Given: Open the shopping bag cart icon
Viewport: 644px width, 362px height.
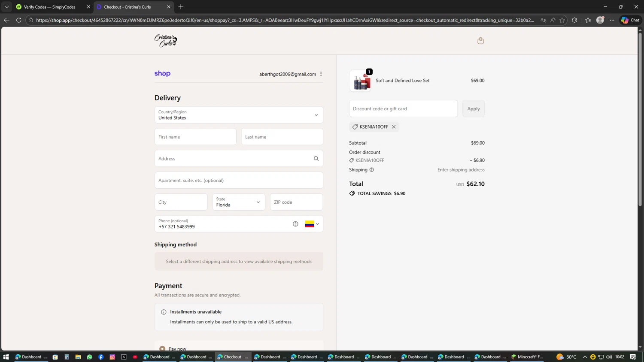Looking at the screenshot, I should click(x=480, y=41).
